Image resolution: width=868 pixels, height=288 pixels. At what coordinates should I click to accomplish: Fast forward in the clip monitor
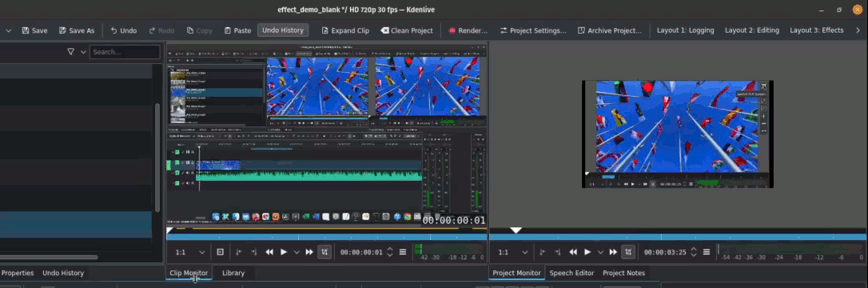309,252
